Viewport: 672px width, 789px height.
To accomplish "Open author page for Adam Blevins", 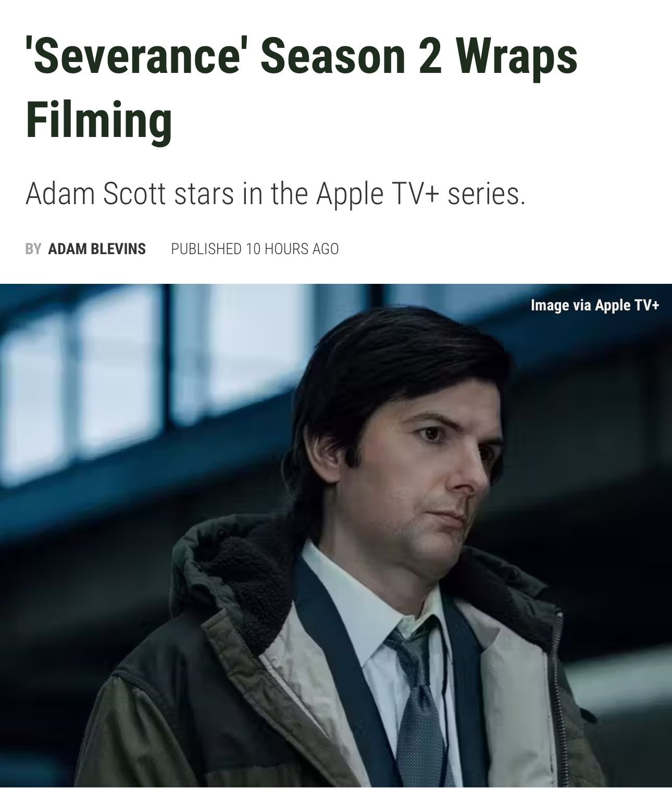I will coord(97,249).
